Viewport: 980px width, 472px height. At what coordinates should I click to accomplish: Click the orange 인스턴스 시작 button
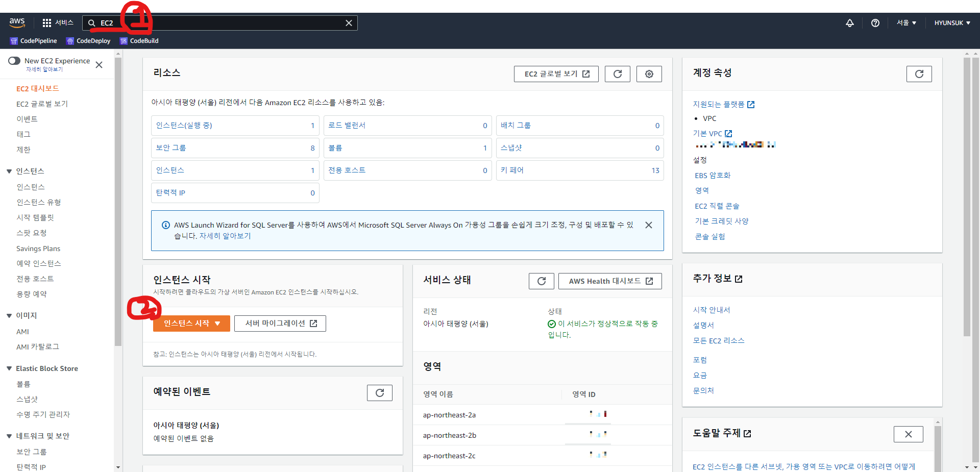[191, 324]
